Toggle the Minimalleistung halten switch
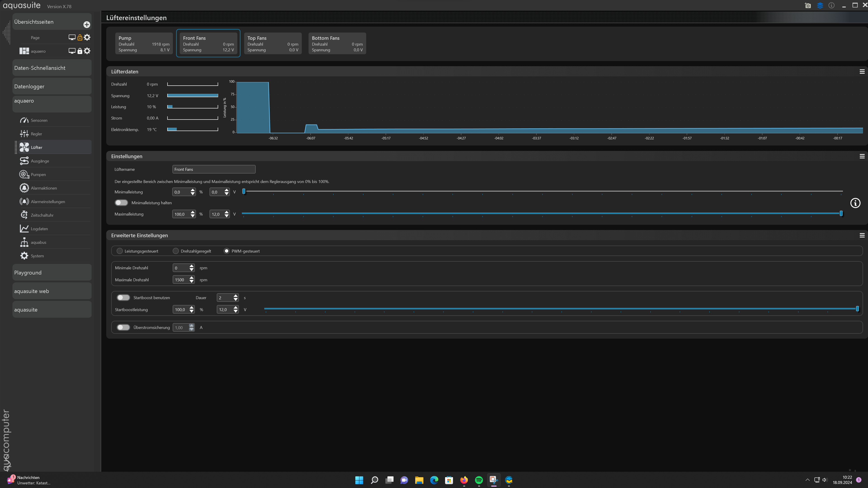868x488 pixels. 121,203
